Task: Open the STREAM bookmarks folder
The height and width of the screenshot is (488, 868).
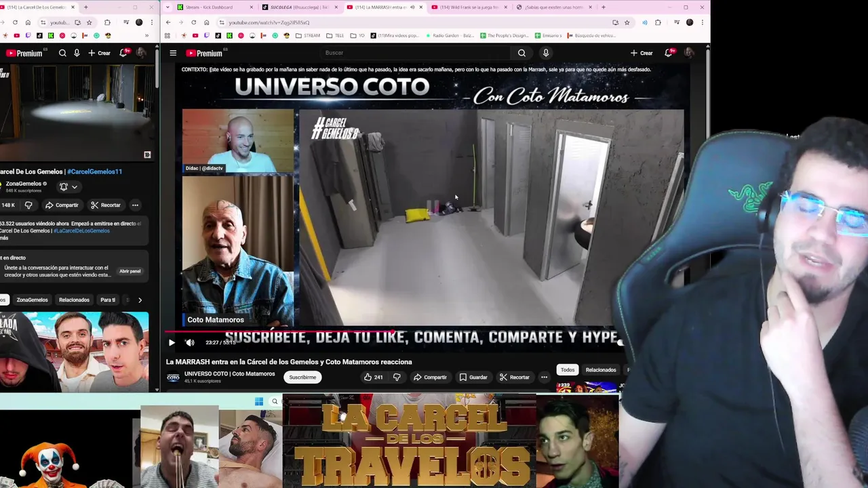Action: click(x=307, y=36)
